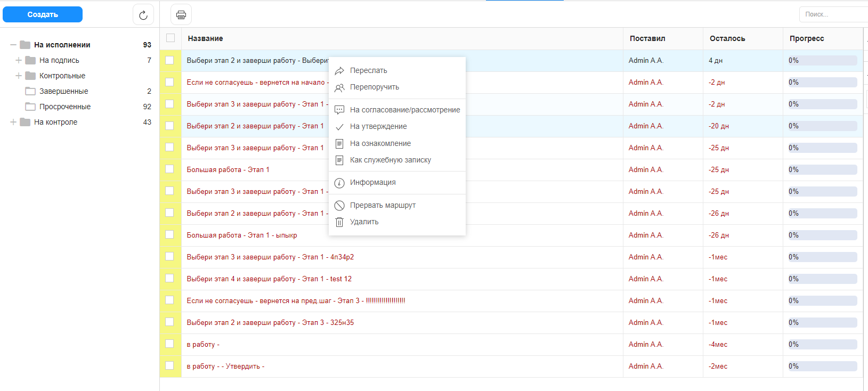Viewport: 868px width, 391px height.
Task: Click the document icon beside На ознакомление
Action: (x=339, y=144)
